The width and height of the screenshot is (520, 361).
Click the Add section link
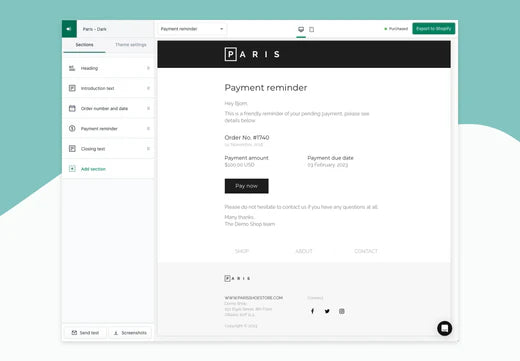93,169
